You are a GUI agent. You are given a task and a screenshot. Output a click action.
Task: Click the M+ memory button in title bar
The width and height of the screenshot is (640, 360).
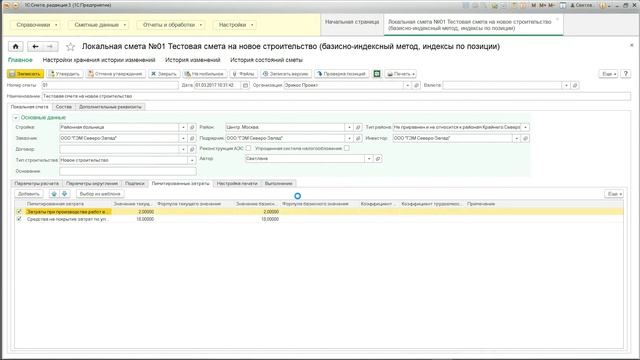click(542, 5)
